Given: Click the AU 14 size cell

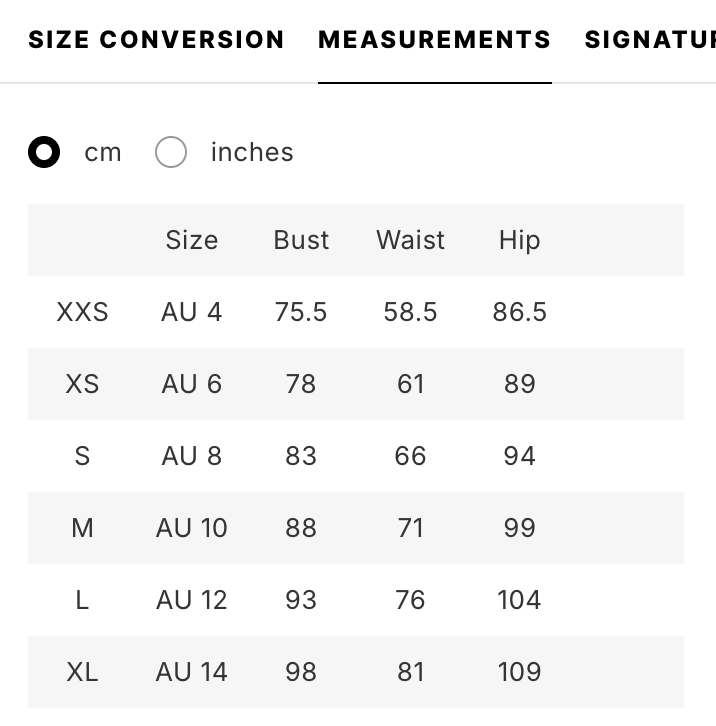Looking at the screenshot, I should (191, 672).
